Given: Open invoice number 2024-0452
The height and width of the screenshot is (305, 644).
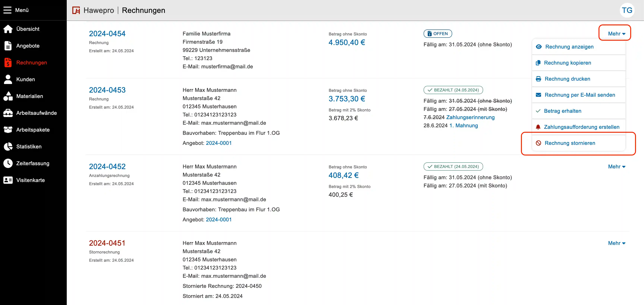Looking at the screenshot, I should click(107, 166).
